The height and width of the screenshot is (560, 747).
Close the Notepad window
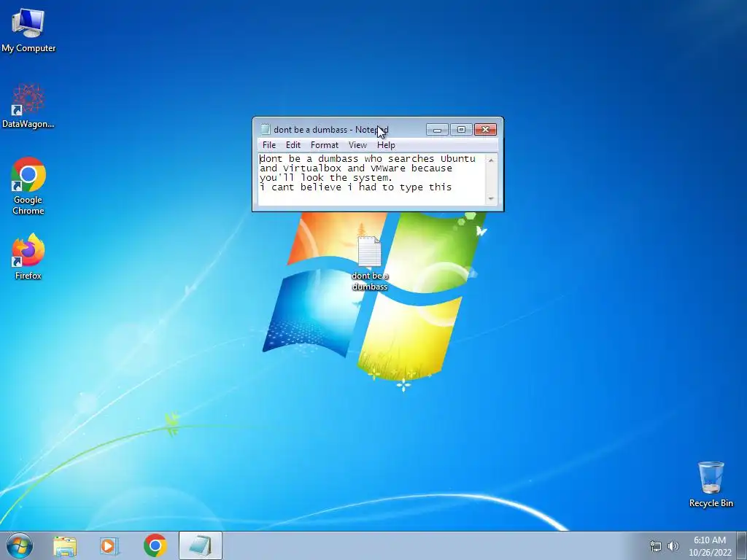[x=485, y=130]
